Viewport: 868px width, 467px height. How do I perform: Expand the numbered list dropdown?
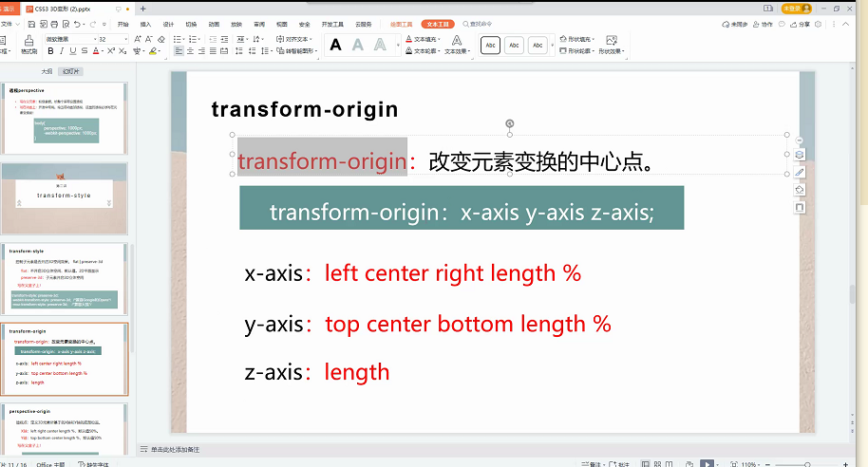coord(198,39)
